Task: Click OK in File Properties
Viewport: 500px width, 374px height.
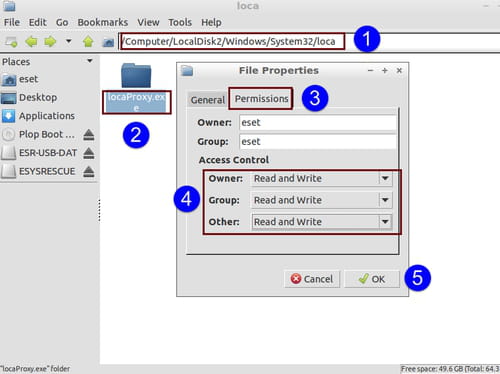Action: click(372, 279)
